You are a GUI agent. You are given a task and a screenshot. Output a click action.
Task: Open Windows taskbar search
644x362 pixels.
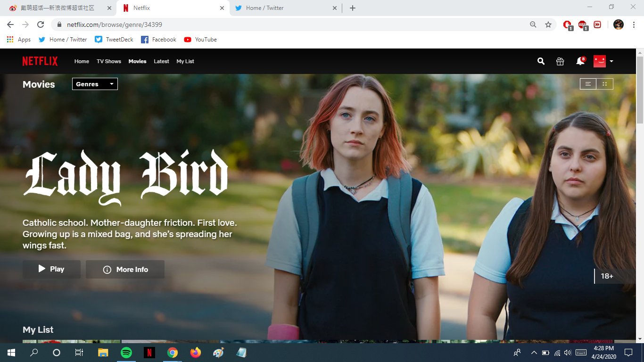tap(34, 352)
